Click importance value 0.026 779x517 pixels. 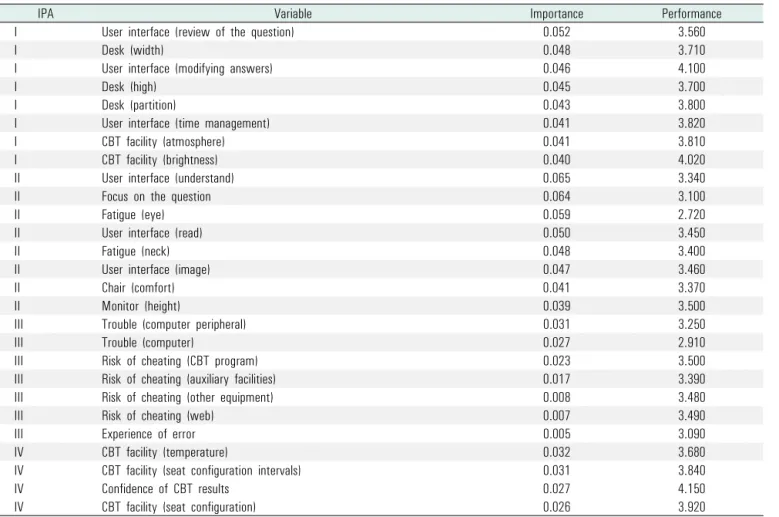556,508
